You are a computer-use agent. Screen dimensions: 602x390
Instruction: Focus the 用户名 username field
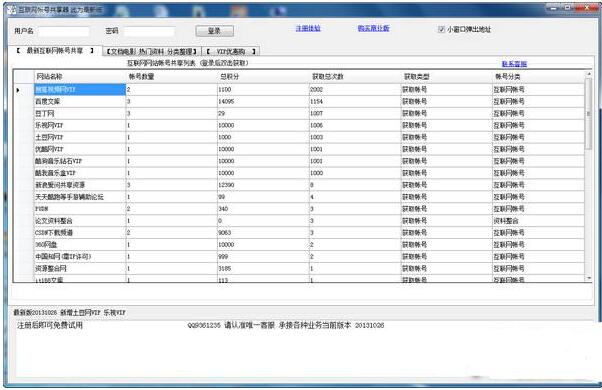[x=64, y=31]
